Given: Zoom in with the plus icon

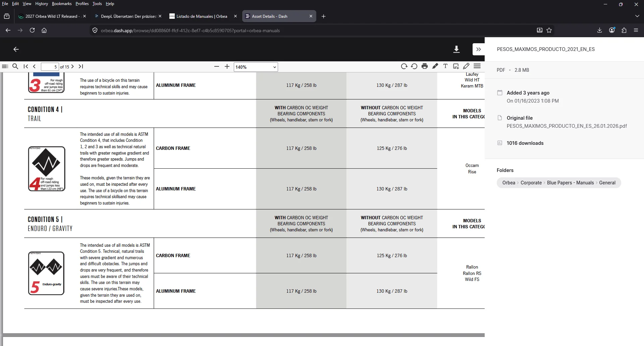Looking at the screenshot, I should pyautogui.click(x=227, y=66).
